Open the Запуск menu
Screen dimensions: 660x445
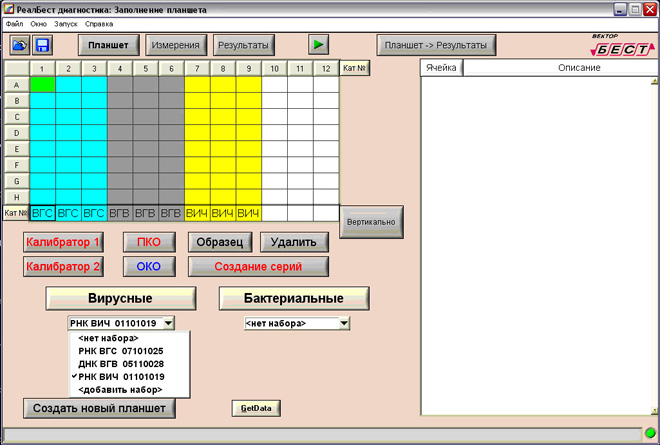[66, 24]
